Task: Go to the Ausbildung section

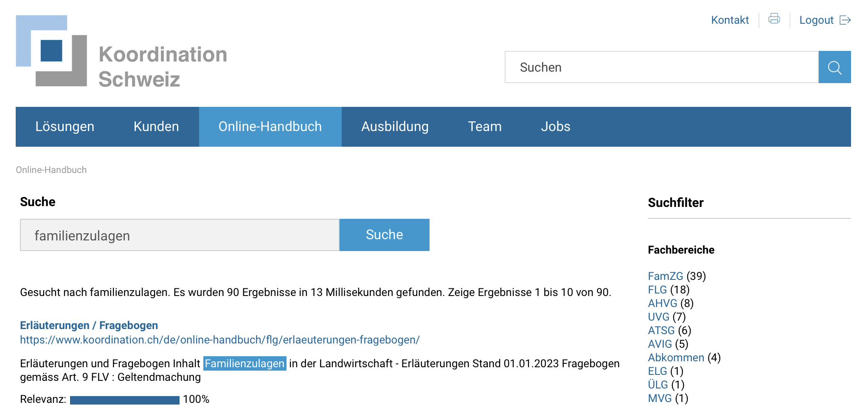Action: click(x=395, y=126)
